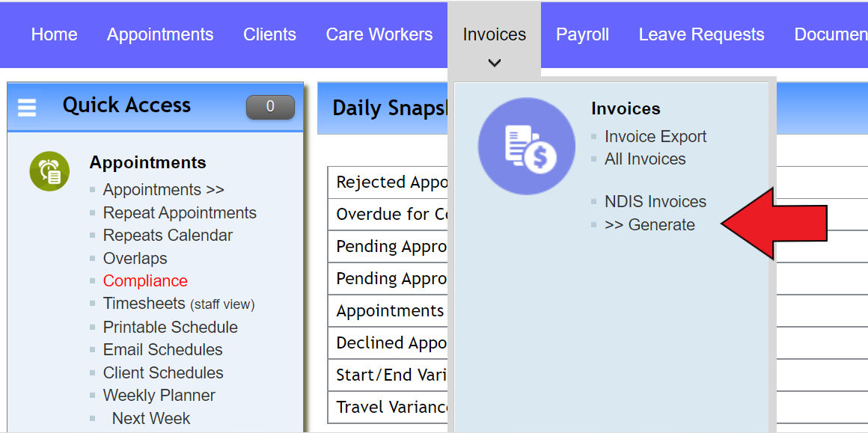The height and width of the screenshot is (433, 868).
Task: Go to Leave Requests
Action: [x=700, y=34]
